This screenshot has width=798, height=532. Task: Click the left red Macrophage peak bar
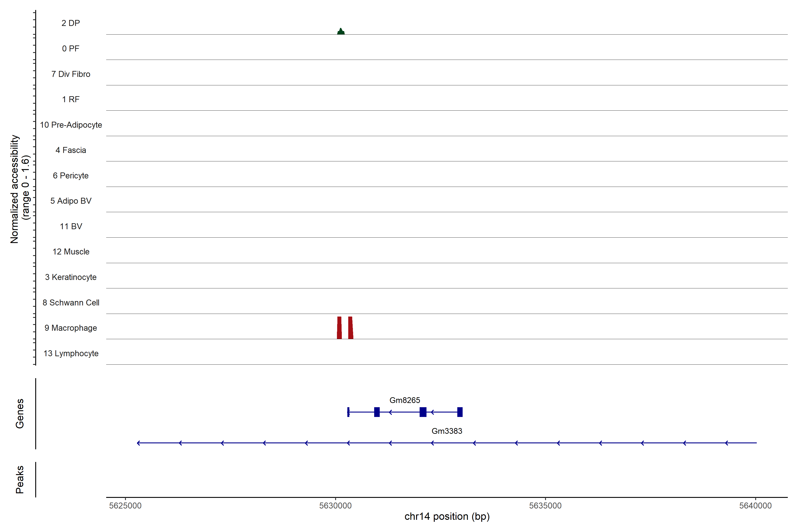coord(339,328)
